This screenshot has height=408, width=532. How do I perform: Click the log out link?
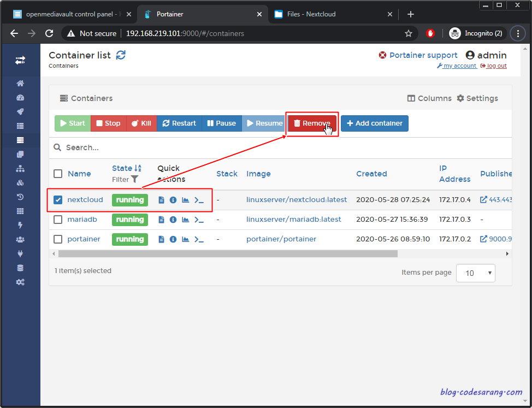point(494,66)
